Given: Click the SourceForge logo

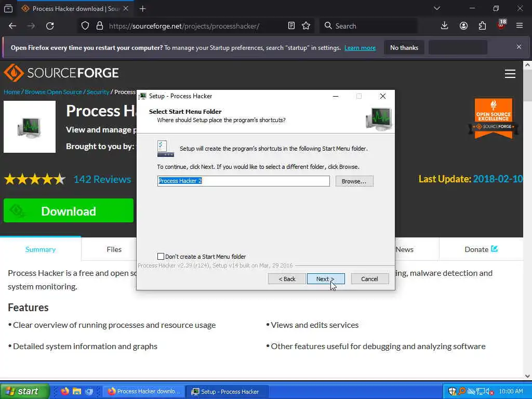Looking at the screenshot, I should coord(61,73).
